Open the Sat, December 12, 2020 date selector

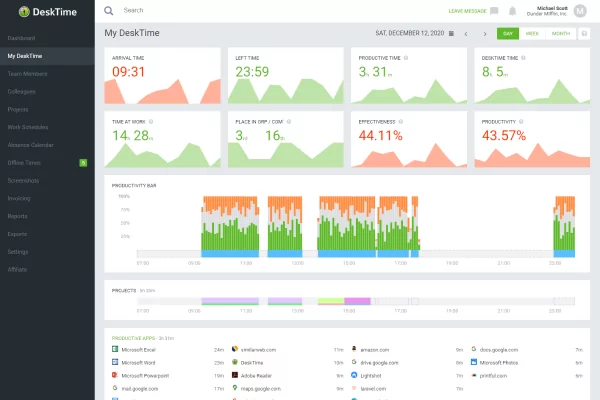pyautogui.click(x=409, y=33)
